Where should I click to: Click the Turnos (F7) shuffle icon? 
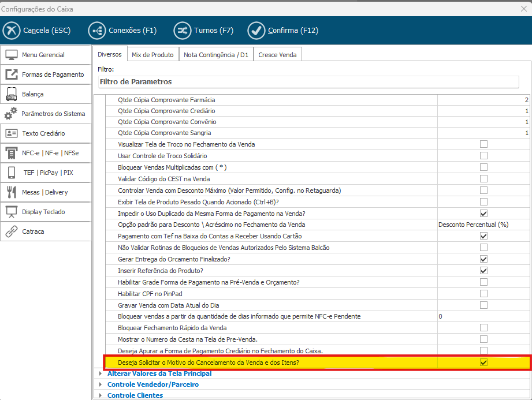pos(183,31)
